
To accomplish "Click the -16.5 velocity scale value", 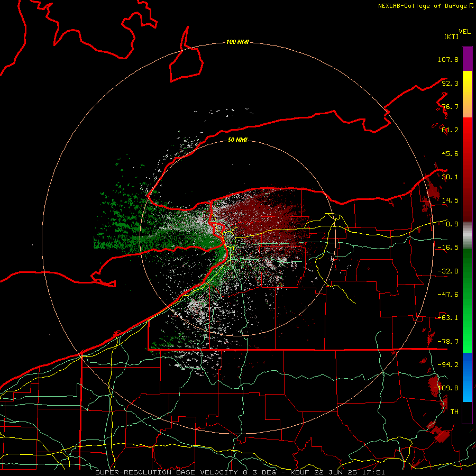I will (448, 248).
